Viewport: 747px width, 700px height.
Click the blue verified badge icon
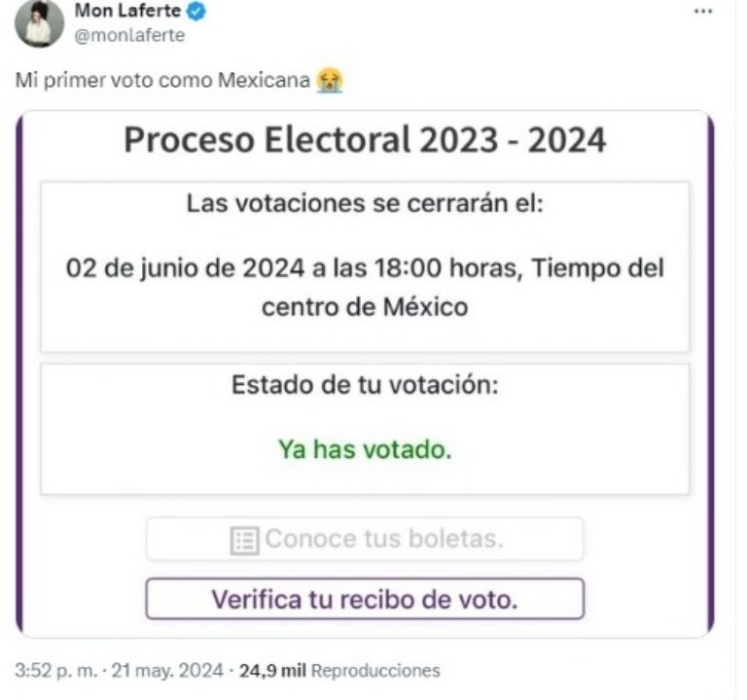point(196,11)
